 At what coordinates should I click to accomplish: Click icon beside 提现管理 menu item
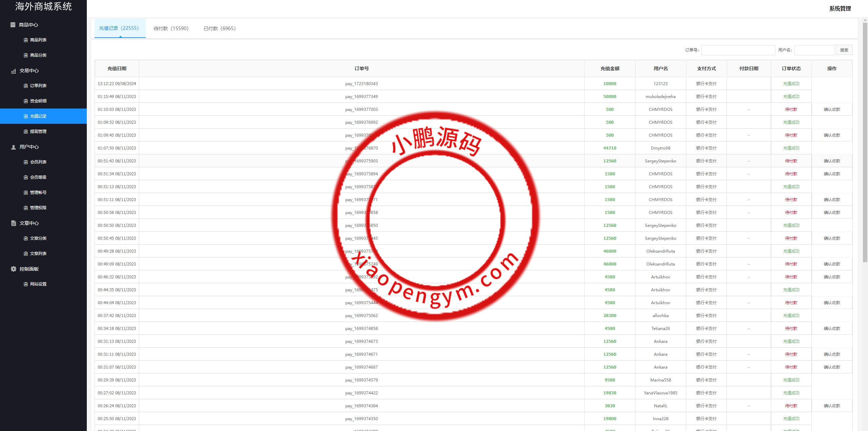coord(26,132)
